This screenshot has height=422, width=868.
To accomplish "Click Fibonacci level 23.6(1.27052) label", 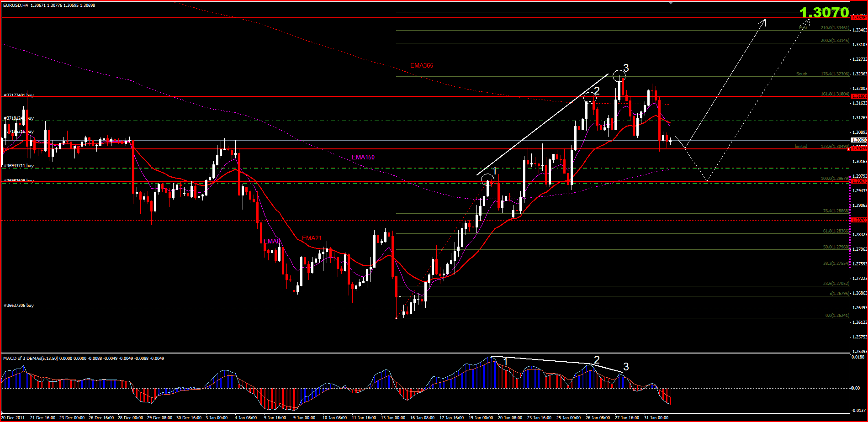I will (836, 283).
